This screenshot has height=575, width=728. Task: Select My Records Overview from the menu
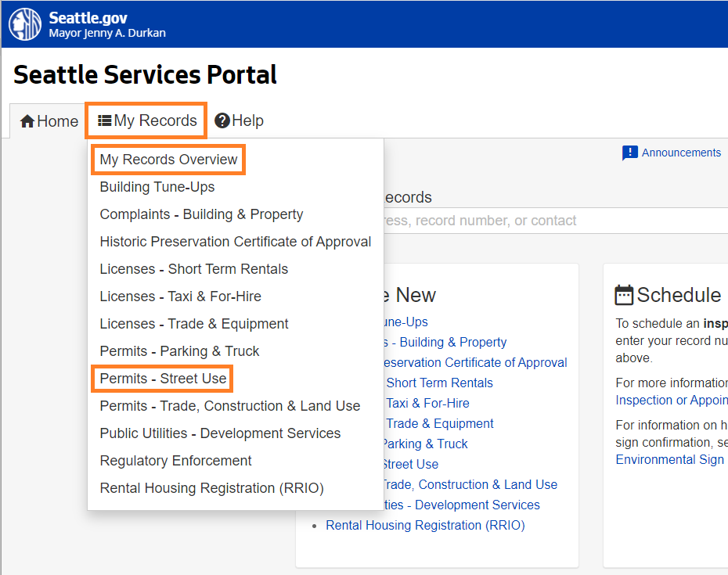click(x=168, y=159)
